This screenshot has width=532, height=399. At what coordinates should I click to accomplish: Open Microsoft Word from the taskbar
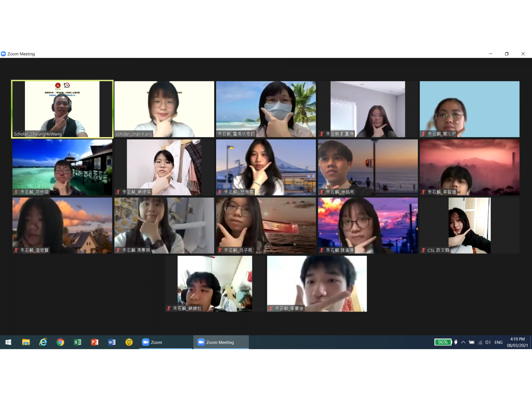pos(111,342)
